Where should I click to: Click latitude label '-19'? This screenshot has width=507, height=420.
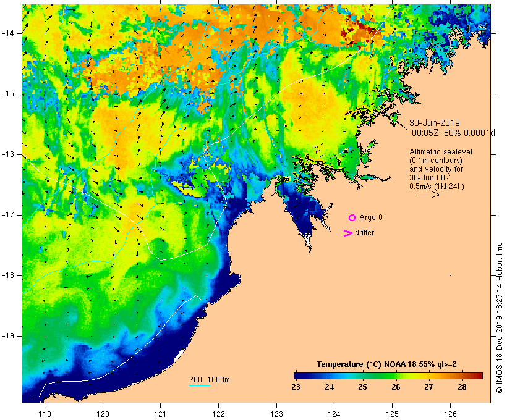pyautogui.click(x=8, y=336)
